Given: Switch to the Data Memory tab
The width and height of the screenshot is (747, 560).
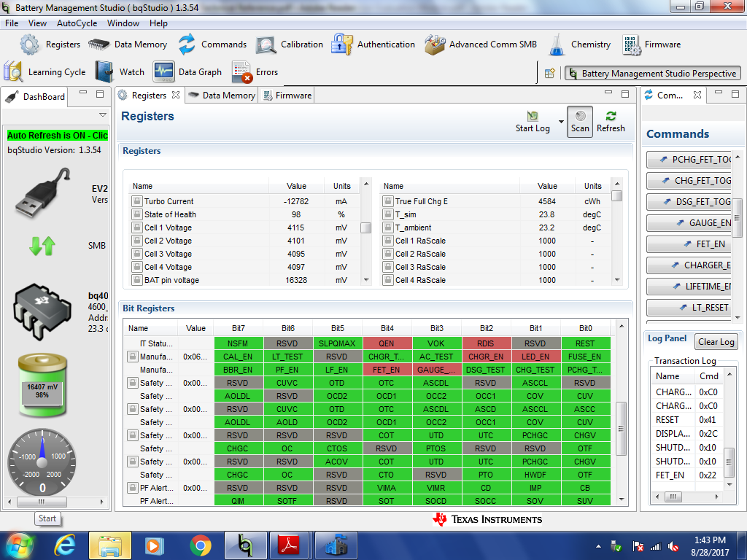Looking at the screenshot, I should (222, 96).
